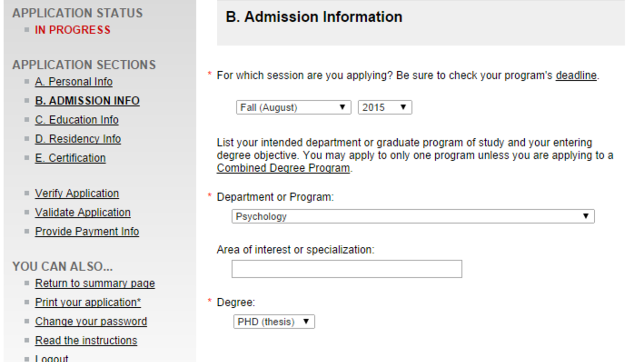Click the deadline link

[575, 75]
